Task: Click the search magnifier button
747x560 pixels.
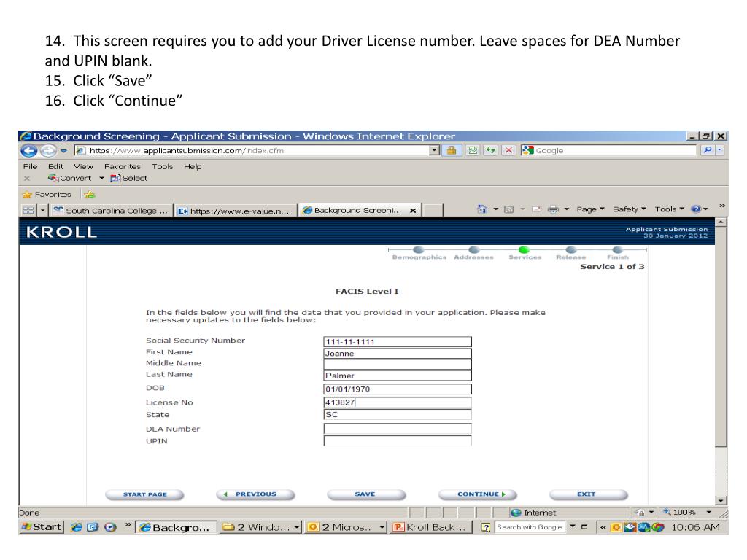Action: click(708, 150)
